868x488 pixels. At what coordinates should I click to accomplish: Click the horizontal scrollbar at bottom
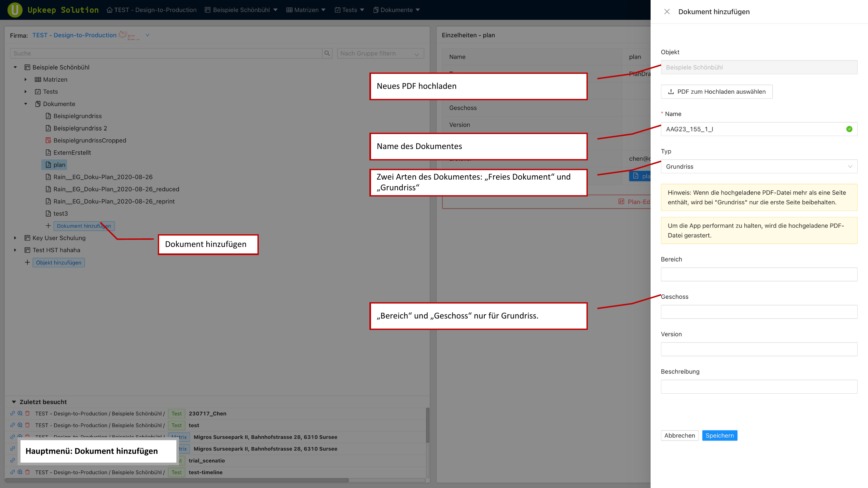177,480
